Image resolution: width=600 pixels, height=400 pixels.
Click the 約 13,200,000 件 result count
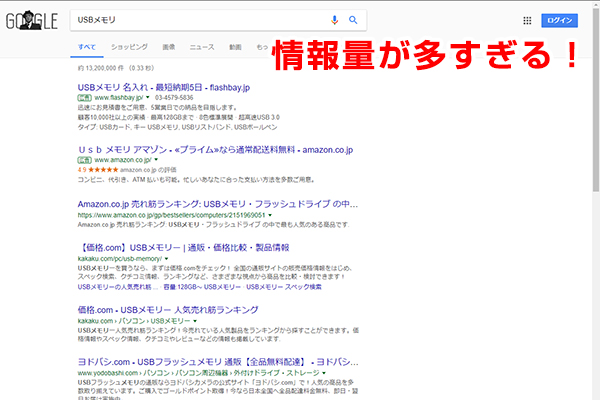116,68
